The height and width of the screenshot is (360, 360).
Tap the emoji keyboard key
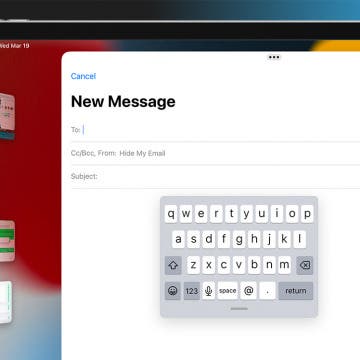[x=173, y=291]
